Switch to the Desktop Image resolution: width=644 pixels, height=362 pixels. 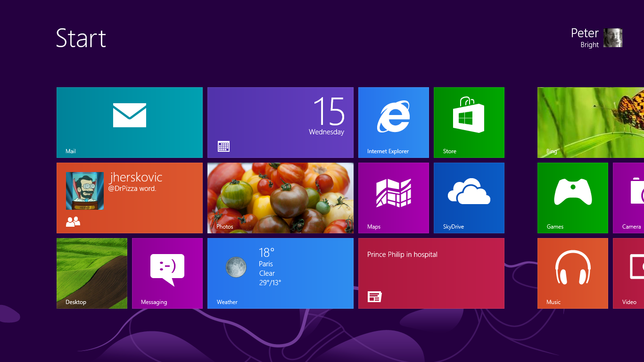[92, 273]
